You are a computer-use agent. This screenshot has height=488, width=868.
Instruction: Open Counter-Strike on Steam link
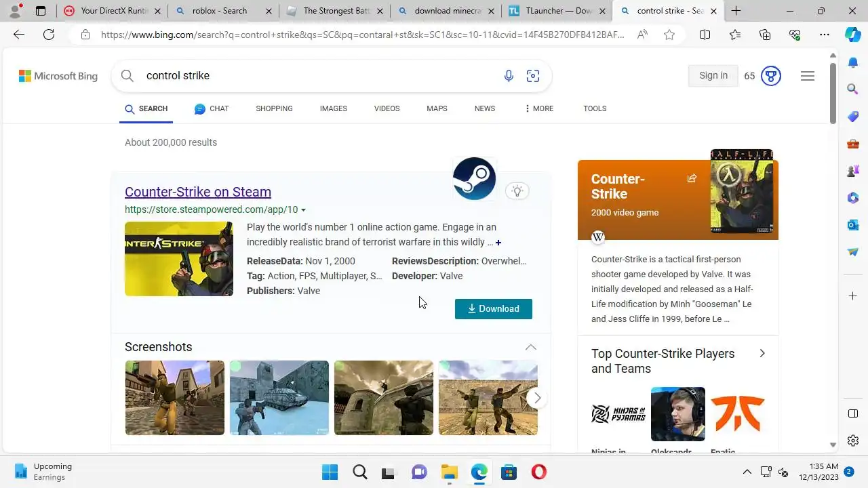pyautogui.click(x=198, y=192)
